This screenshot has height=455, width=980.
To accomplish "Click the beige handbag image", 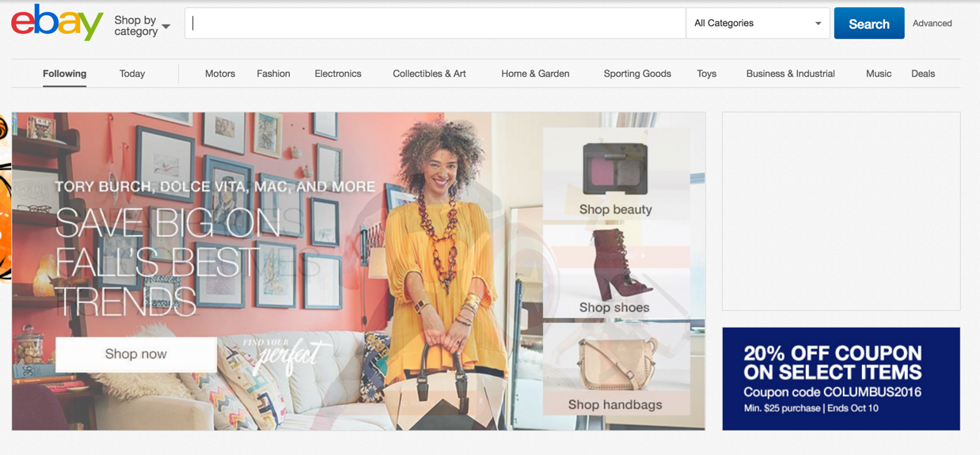I will click(617, 363).
